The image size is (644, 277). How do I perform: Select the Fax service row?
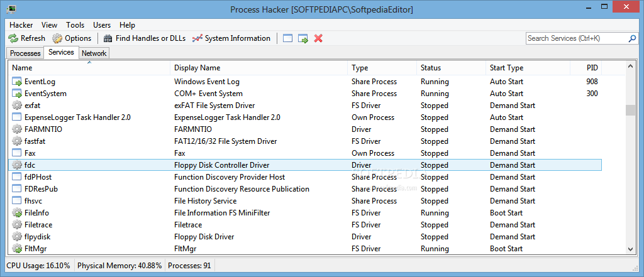[x=305, y=153]
